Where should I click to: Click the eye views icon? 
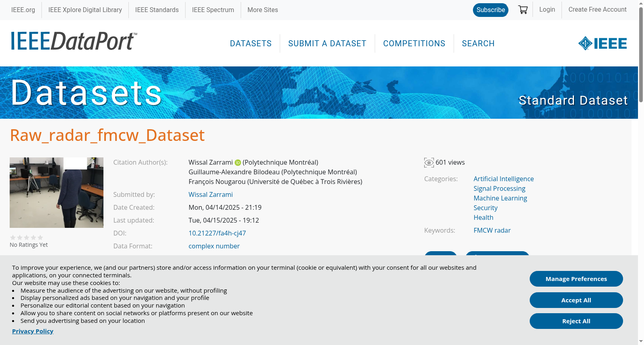[429, 163]
